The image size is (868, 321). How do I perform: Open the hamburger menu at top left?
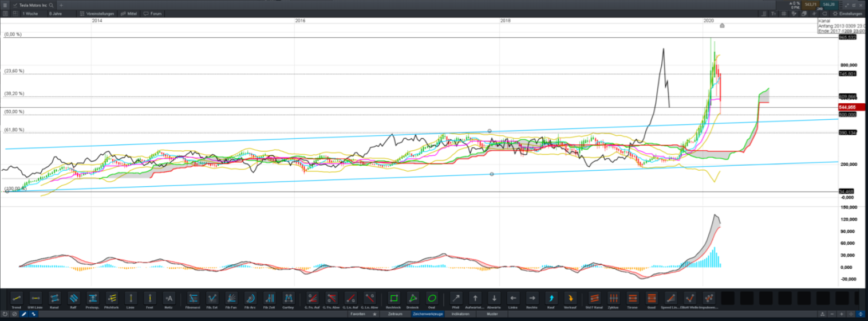(5, 5)
